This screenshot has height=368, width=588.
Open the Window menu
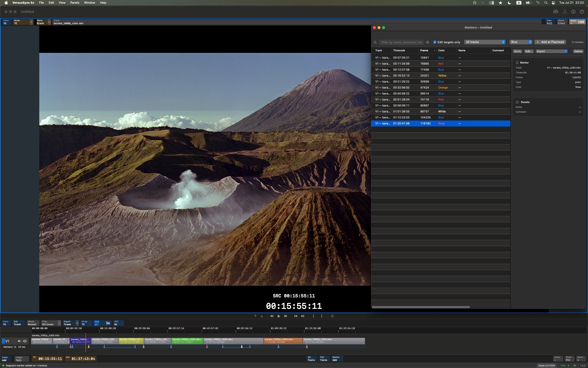click(89, 3)
